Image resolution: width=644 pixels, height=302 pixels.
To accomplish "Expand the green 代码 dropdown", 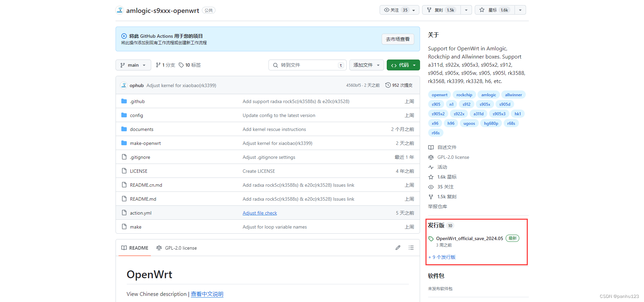I will [x=403, y=65].
